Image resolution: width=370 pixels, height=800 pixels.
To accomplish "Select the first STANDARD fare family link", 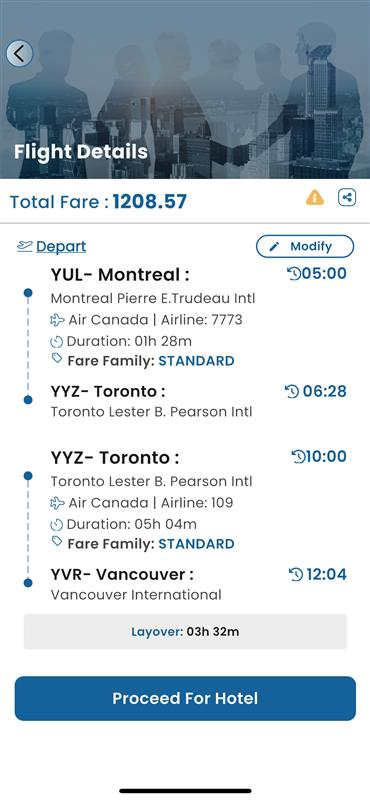I will [196, 361].
